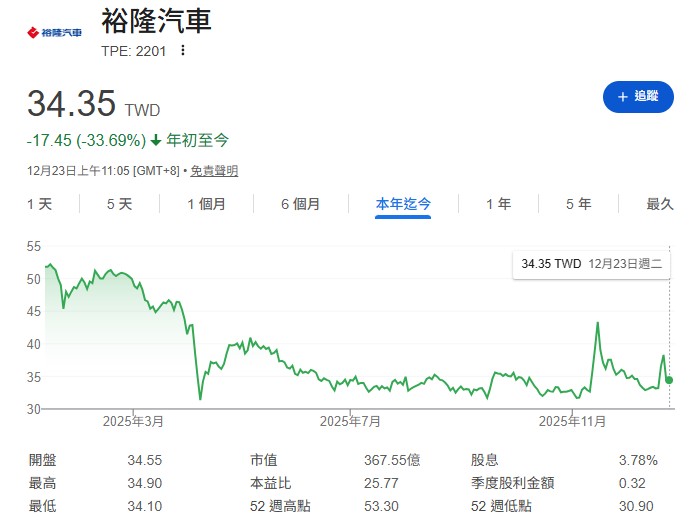Image resolution: width=690 pixels, height=532 pixels.
Task: Open the 免責聲明 disclaimer link
Action: click(214, 171)
